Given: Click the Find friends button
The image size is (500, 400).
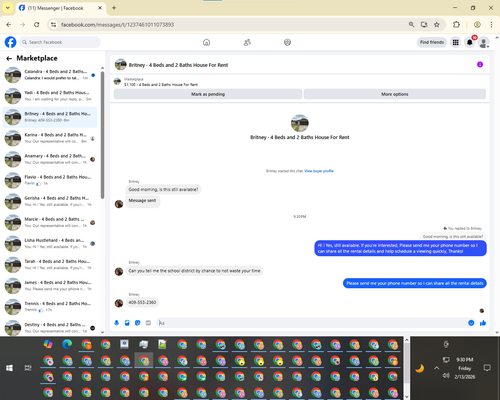Looking at the screenshot, I should pyautogui.click(x=432, y=42).
